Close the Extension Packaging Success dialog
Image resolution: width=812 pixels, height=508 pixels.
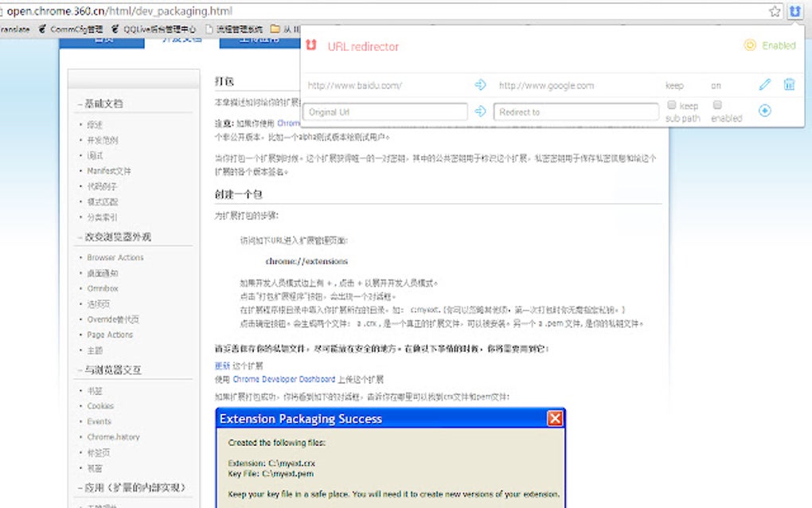coord(555,418)
